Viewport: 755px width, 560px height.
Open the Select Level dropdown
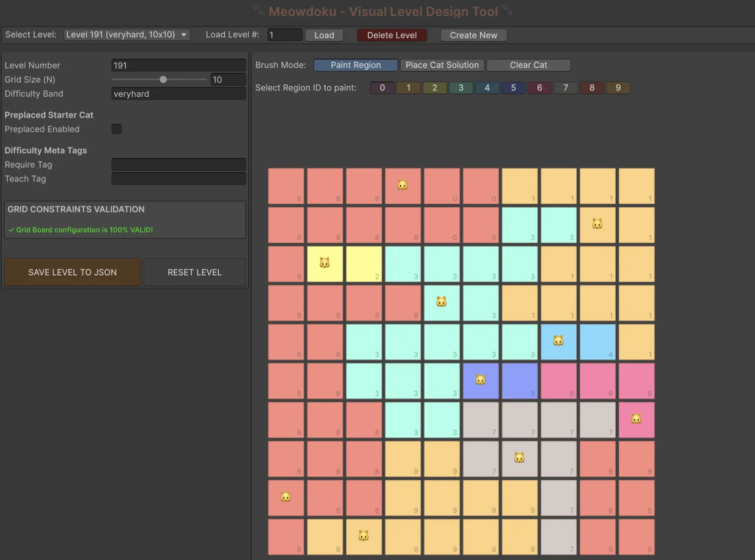127,35
